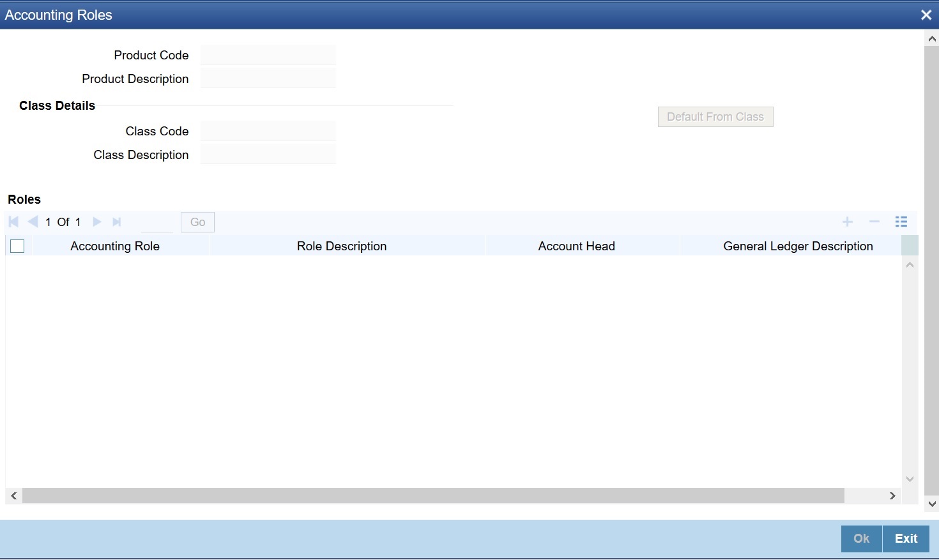939x560 pixels.
Task: Click the page number input beside Go
Action: [x=157, y=222]
